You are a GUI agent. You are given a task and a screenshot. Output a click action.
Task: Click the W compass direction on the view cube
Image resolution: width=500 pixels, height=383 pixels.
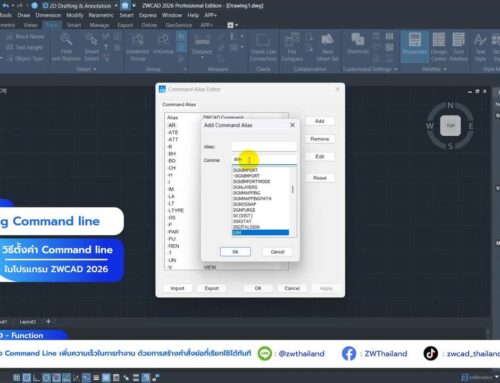coord(430,126)
